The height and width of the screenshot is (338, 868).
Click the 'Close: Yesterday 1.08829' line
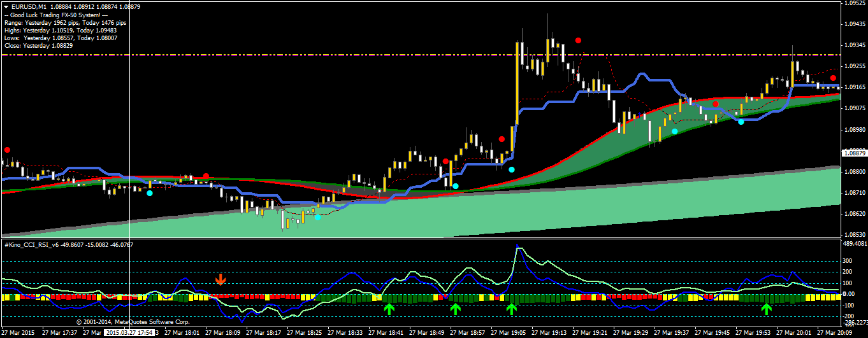click(x=38, y=46)
